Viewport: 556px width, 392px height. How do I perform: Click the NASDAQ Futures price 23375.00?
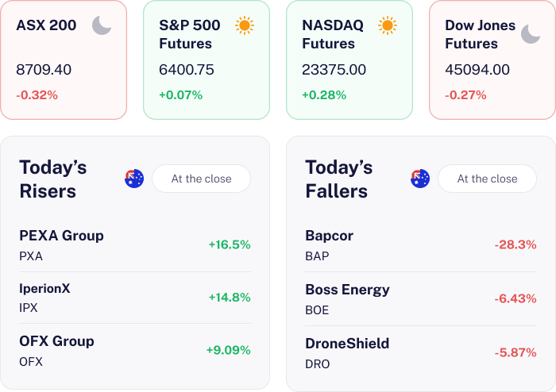[x=334, y=70]
